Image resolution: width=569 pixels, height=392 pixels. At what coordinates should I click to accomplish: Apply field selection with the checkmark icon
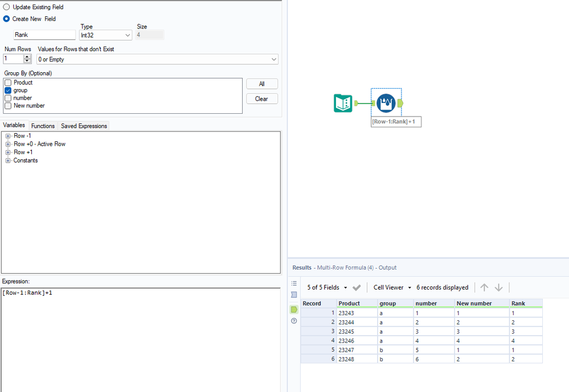click(x=357, y=287)
